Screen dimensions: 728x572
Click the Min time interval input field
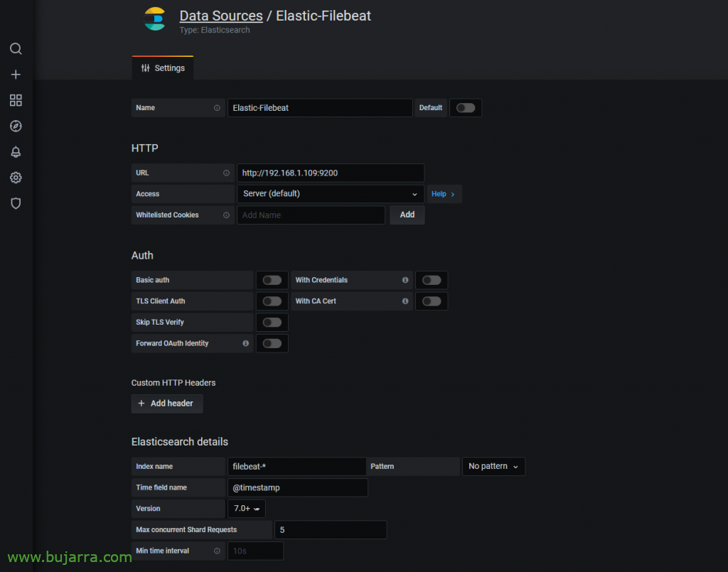(x=255, y=551)
